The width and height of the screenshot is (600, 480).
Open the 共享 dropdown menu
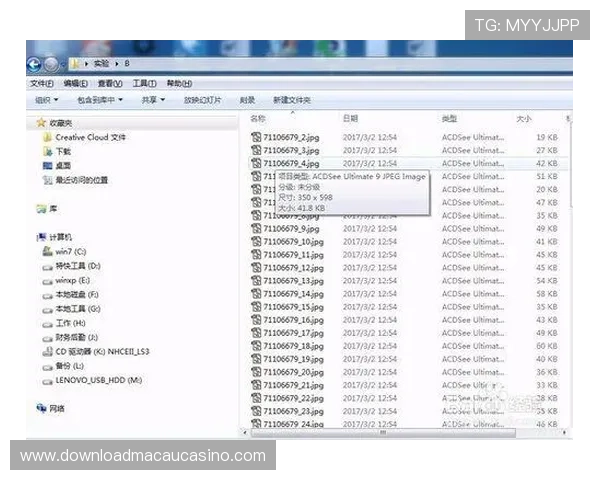coord(153,100)
